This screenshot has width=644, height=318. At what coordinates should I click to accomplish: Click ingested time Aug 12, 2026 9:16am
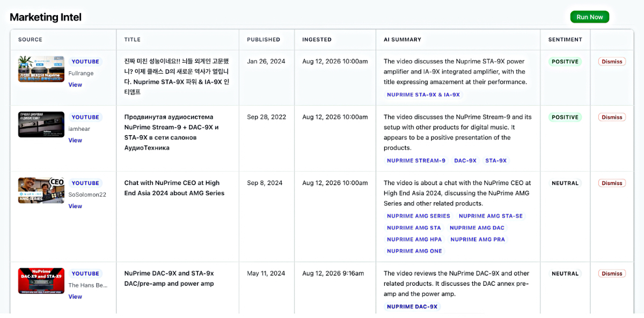[333, 274]
